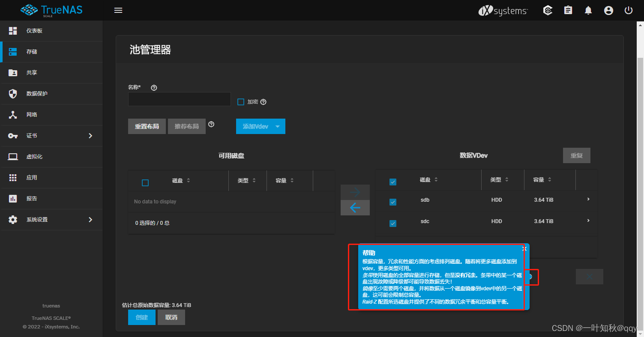The image size is (644, 337).
Task: Open the hamburger menu toggle
Action: [118, 10]
